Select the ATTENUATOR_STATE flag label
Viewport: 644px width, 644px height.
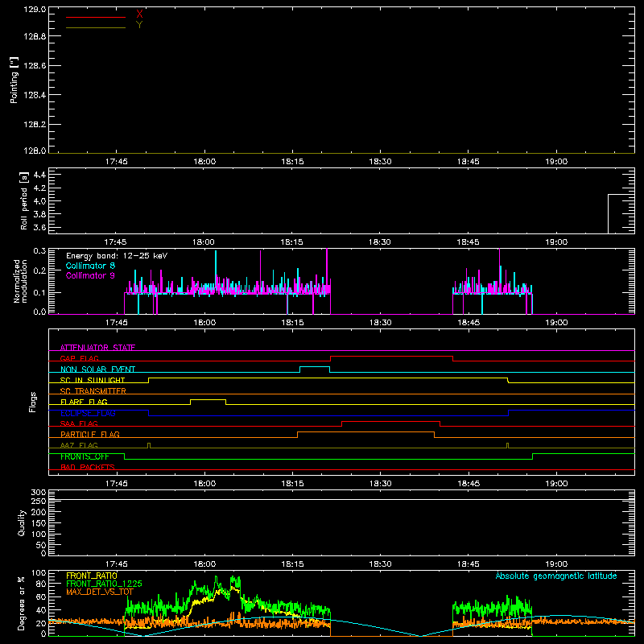(97, 348)
